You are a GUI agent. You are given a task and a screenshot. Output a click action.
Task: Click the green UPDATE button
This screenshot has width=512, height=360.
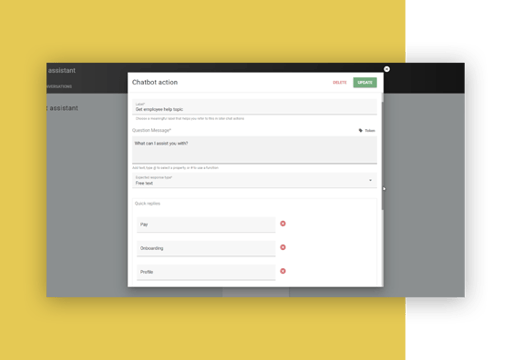point(365,82)
